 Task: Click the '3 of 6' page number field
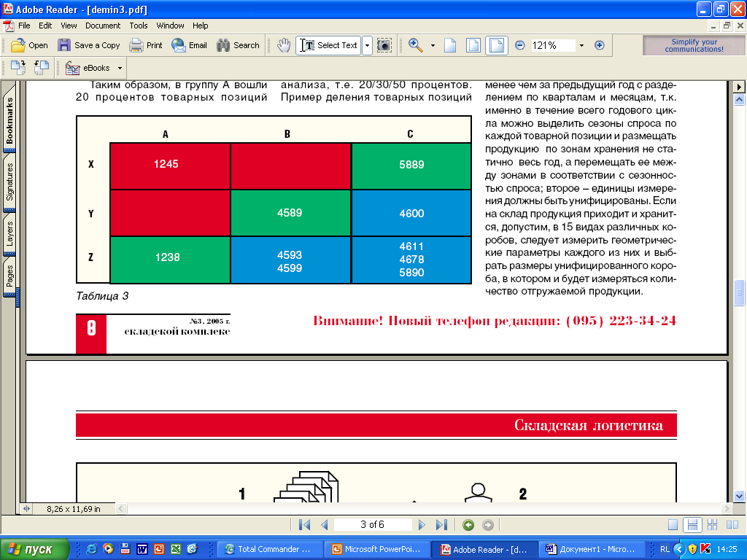point(373,524)
